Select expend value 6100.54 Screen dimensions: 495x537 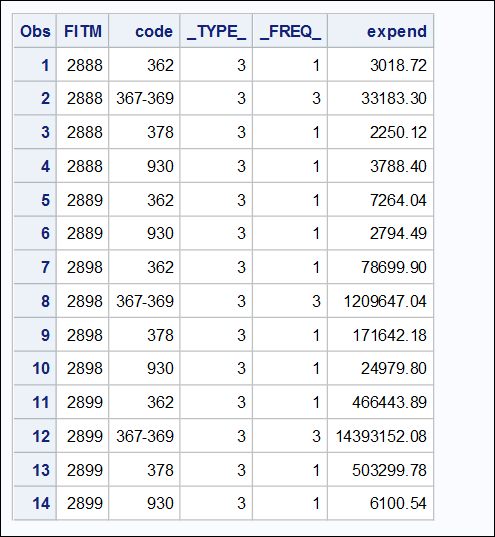pos(398,503)
